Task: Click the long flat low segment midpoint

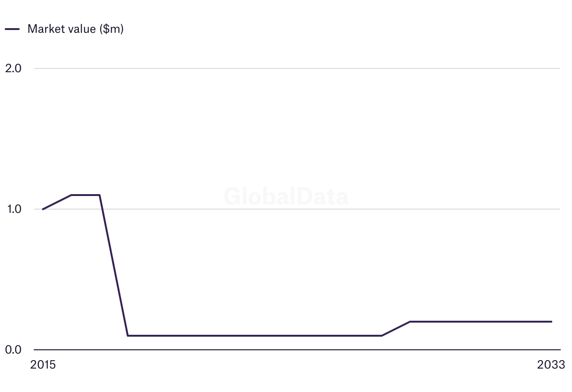Action: [x=255, y=336]
